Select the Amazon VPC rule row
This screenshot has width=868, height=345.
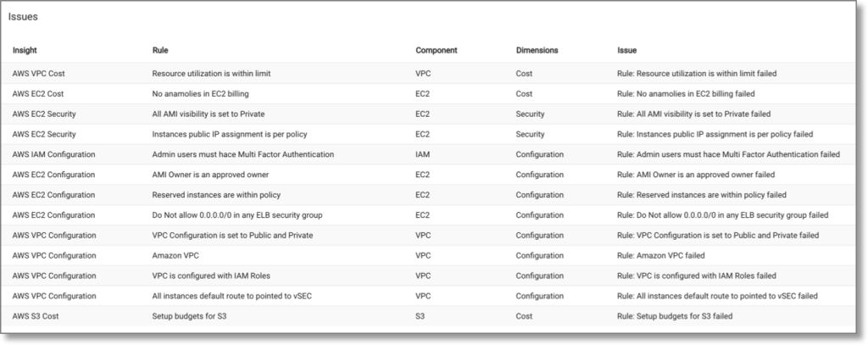(175, 255)
